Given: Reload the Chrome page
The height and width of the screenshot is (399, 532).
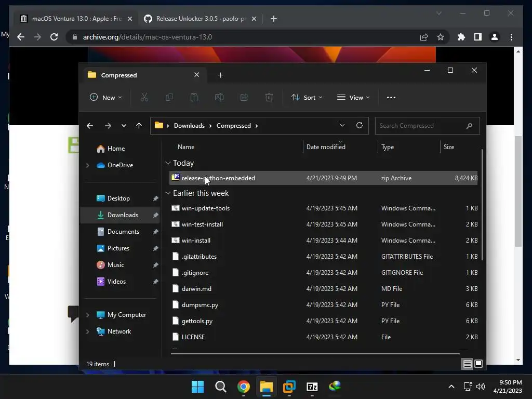Looking at the screenshot, I should click(54, 37).
